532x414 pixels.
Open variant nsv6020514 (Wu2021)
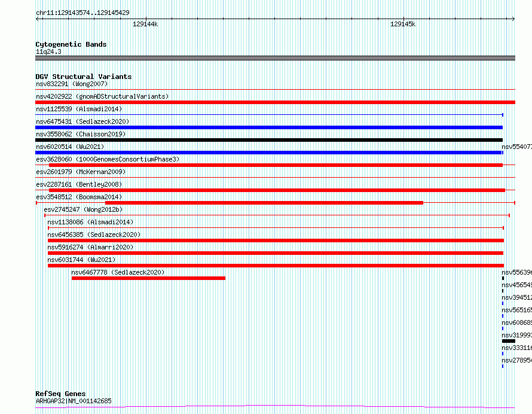coord(70,147)
